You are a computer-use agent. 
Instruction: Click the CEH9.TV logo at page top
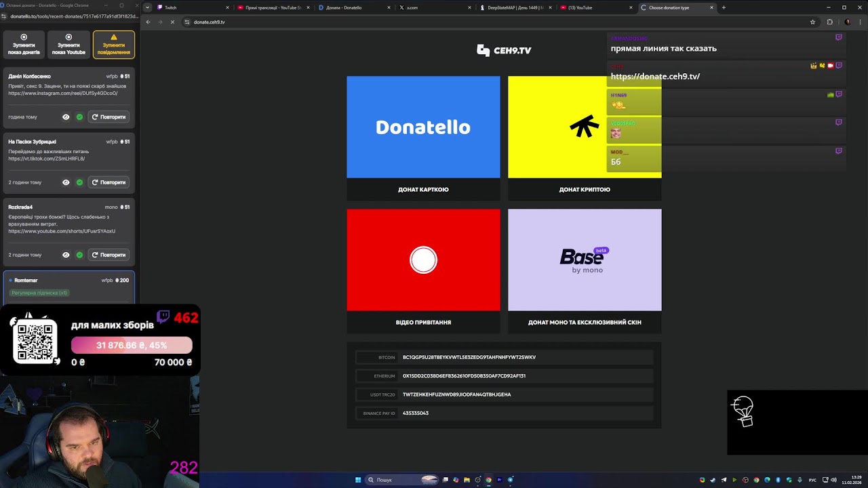504,50
